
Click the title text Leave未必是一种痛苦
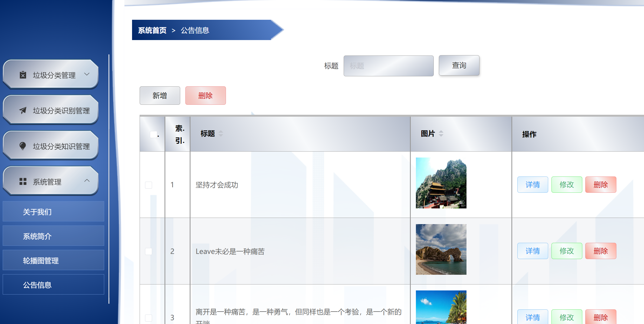pyautogui.click(x=230, y=251)
